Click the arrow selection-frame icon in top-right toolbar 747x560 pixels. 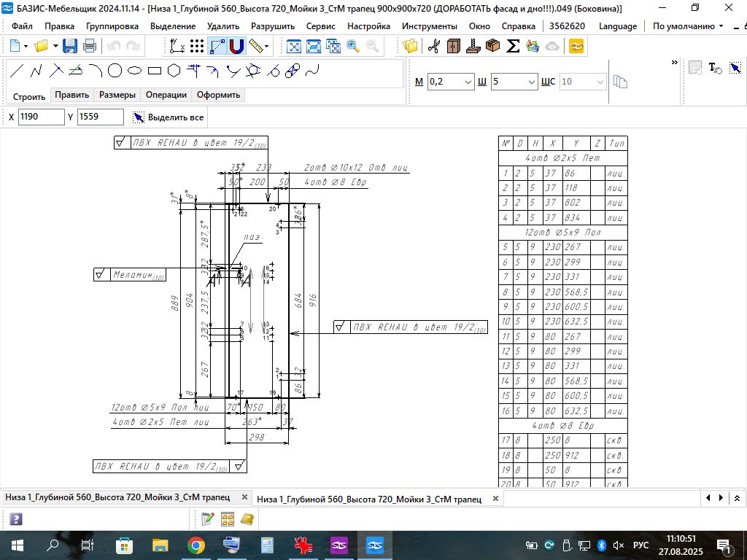click(x=735, y=68)
